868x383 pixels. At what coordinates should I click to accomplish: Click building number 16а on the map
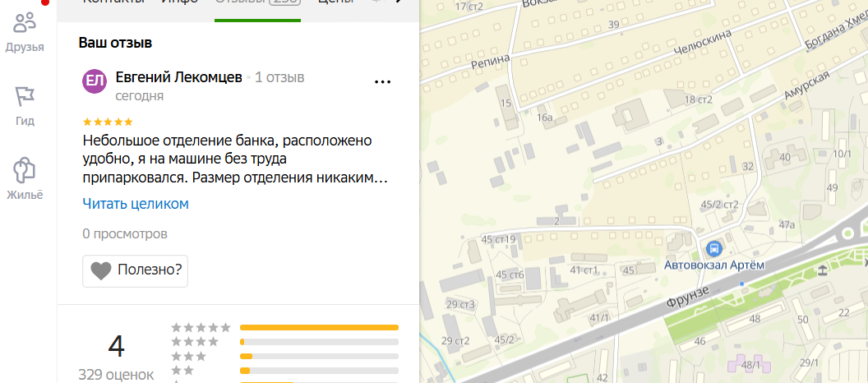pyautogui.click(x=545, y=118)
